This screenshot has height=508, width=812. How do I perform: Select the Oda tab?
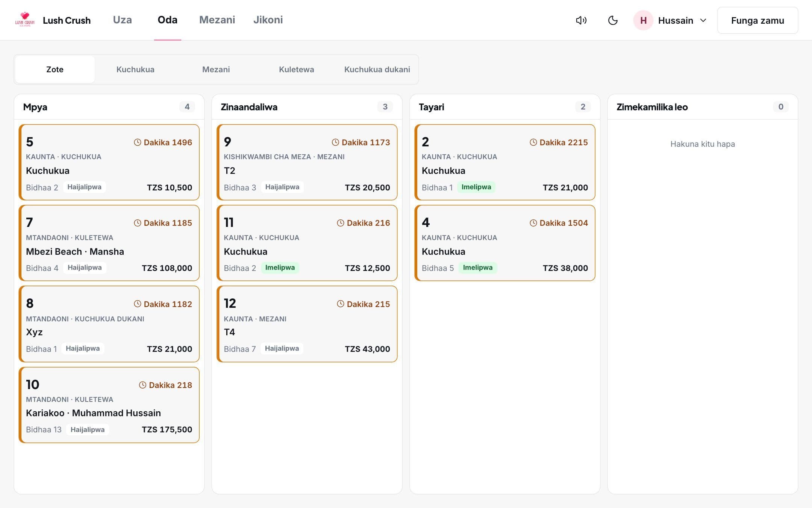168,20
